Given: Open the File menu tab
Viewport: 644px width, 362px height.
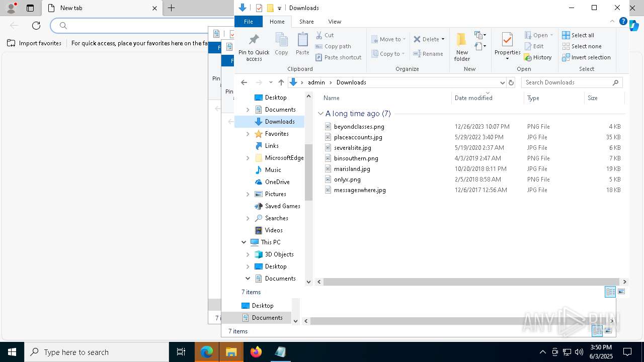Looking at the screenshot, I should (249, 22).
